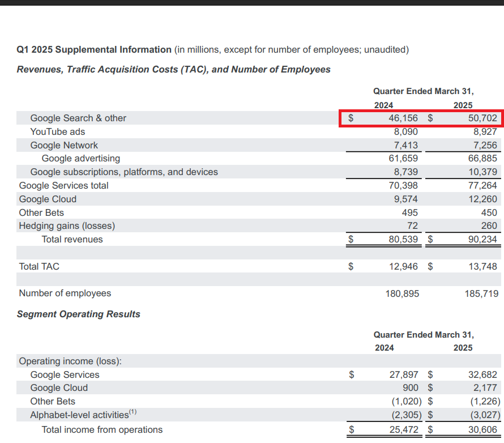
Task: Click total income from operations 25,472
Action: [404, 429]
